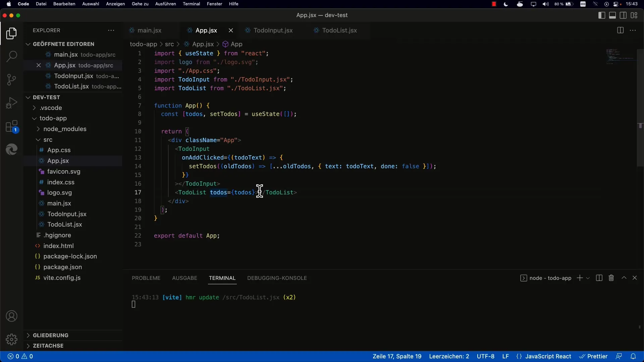The width and height of the screenshot is (644, 362).
Task: Click the src breadcrumb segment
Action: (169, 44)
